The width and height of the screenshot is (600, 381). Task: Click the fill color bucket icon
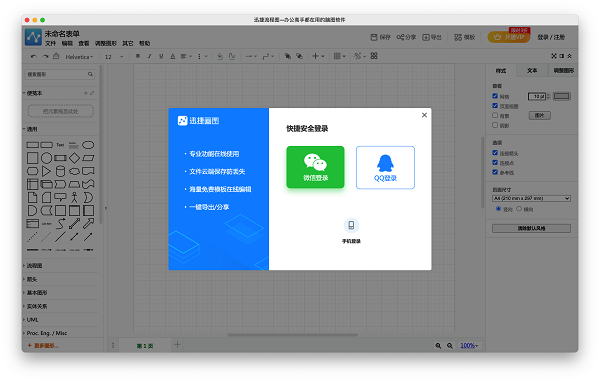[x=220, y=56]
